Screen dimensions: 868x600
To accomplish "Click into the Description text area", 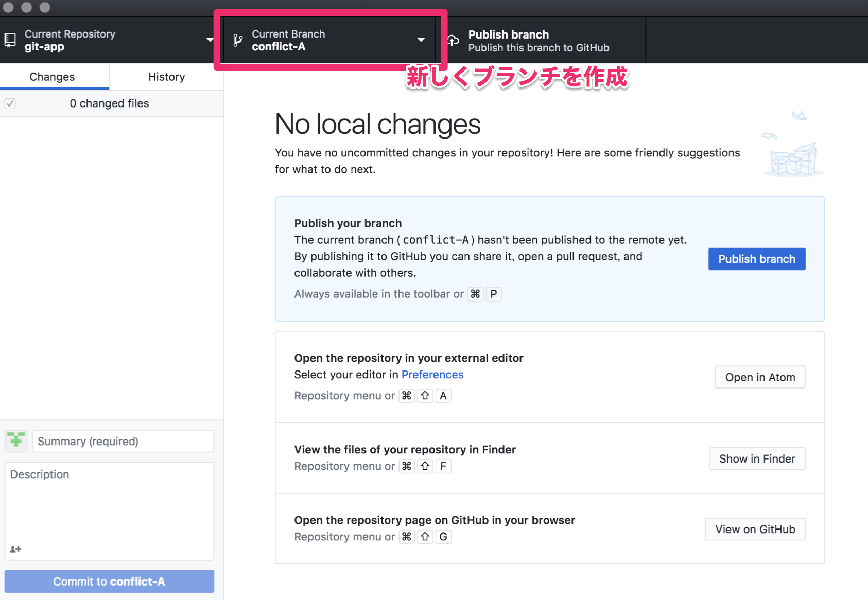I will pyautogui.click(x=109, y=504).
